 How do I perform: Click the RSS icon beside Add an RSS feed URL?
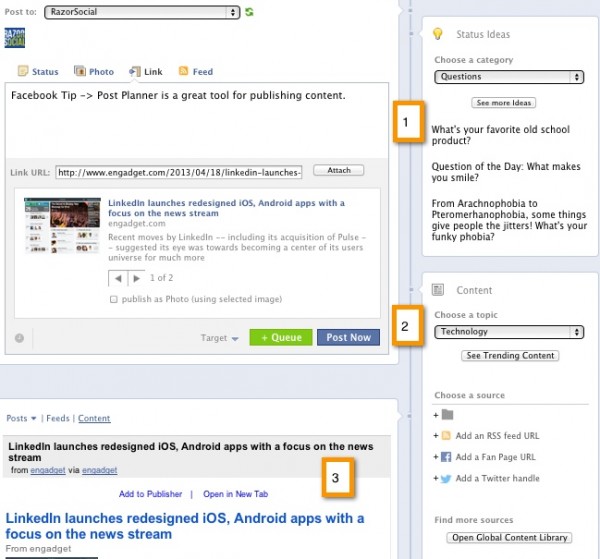click(446, 436)
